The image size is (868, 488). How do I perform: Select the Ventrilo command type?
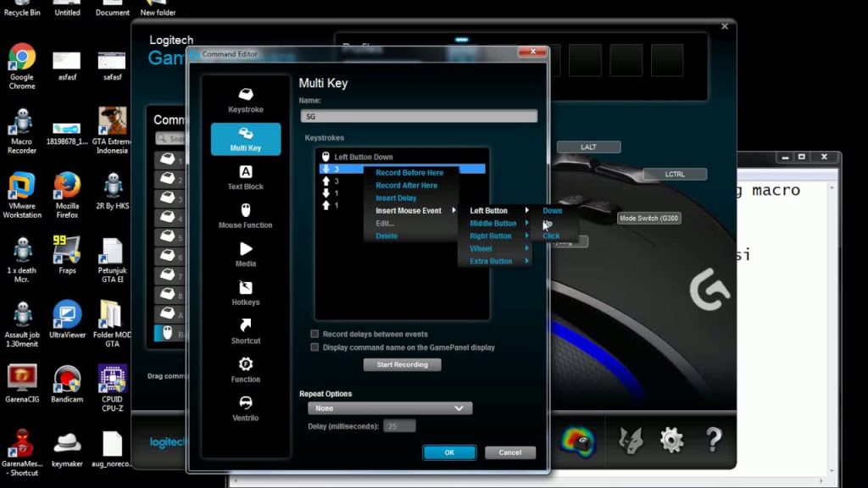245,410
